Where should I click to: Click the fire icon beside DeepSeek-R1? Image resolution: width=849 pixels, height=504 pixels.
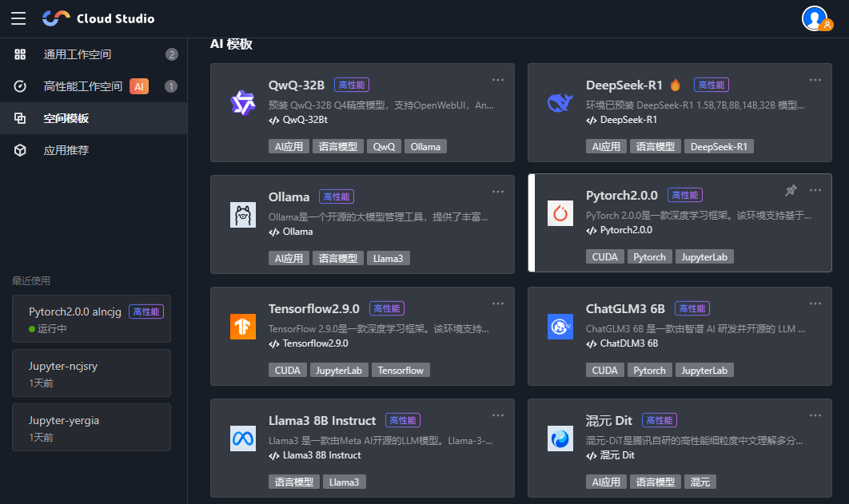point(676,85)
